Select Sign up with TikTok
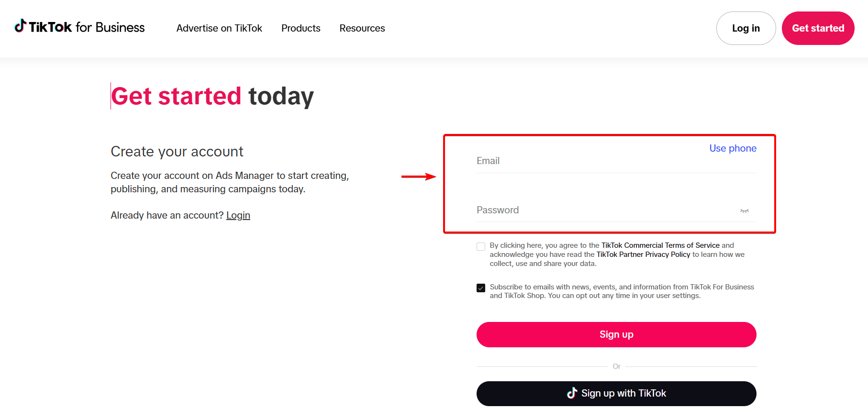Screen dimensions: 868x420 tap(616, 393)
